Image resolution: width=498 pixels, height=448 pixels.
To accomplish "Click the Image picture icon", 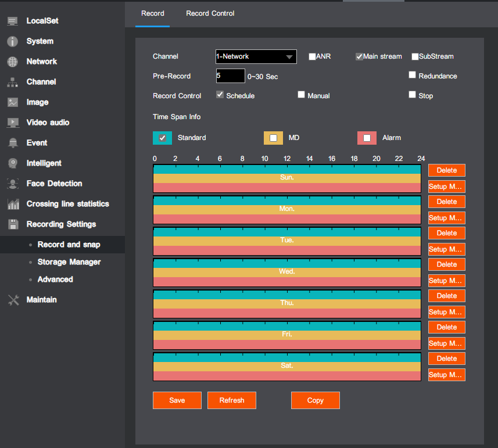I will point(13,102).
